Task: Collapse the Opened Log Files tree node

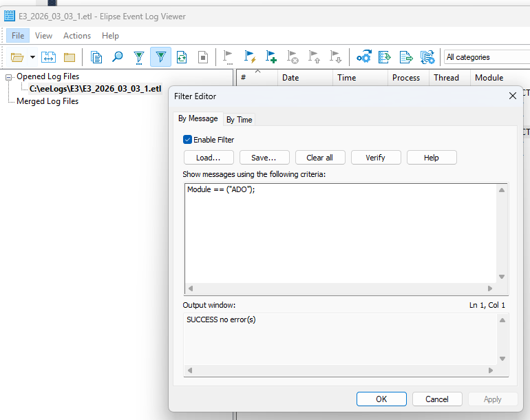Action: point(9,77)
